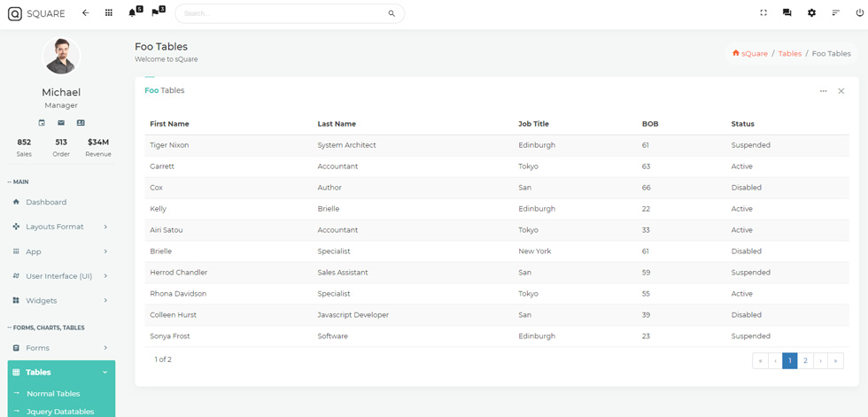The width and height of the screenshot is (868, 417).
Task: Toggle fullscreen mode icon
Action: pos(763,12)
